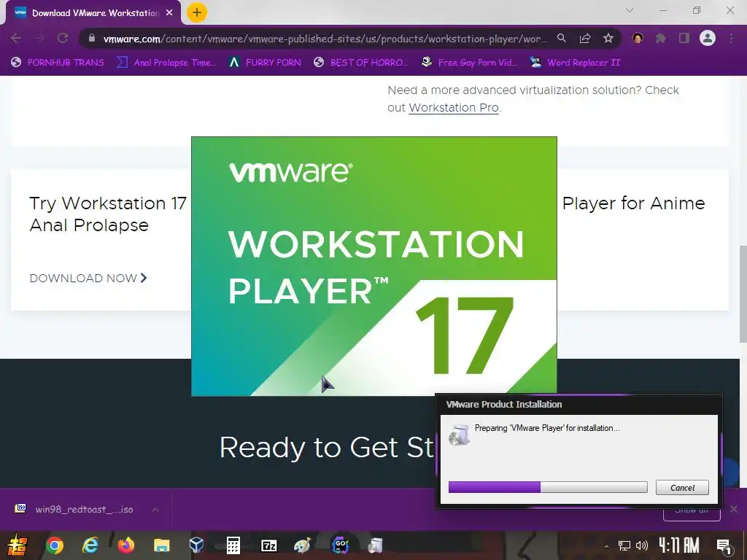
Task: Open the Word Replacer II bookmark
Action: tap(575, 63)
